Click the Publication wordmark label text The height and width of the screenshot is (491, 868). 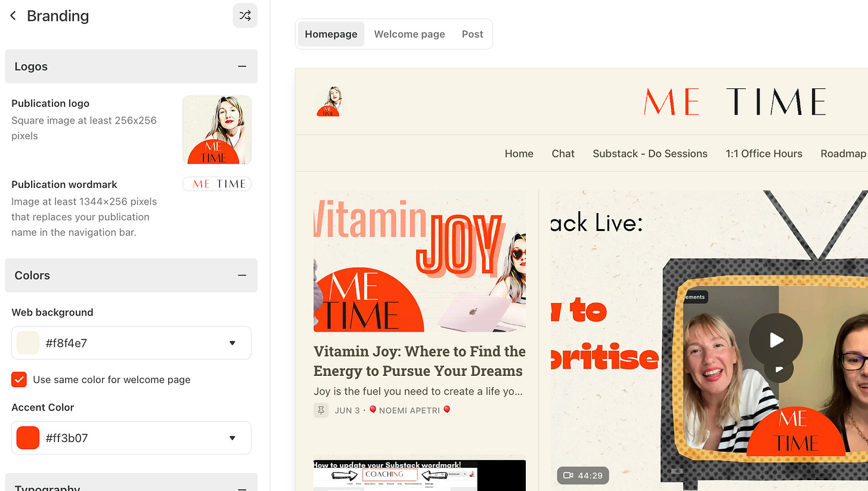coord(64,184)
